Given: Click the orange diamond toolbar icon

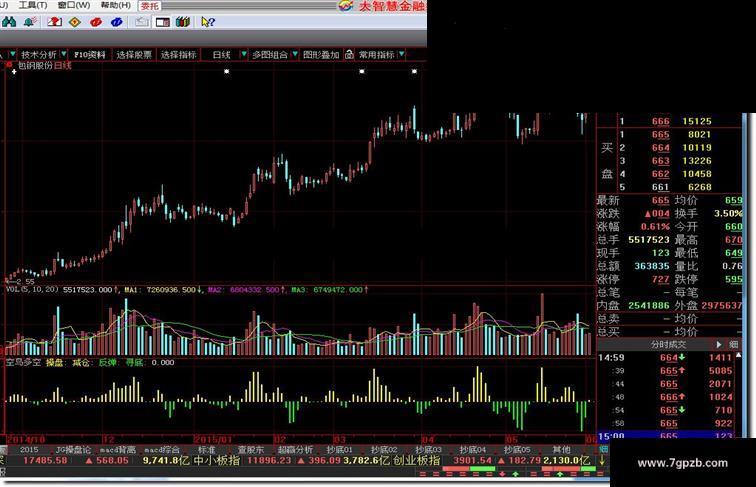Looking at the screenshot, I should (x=75, y=22).
